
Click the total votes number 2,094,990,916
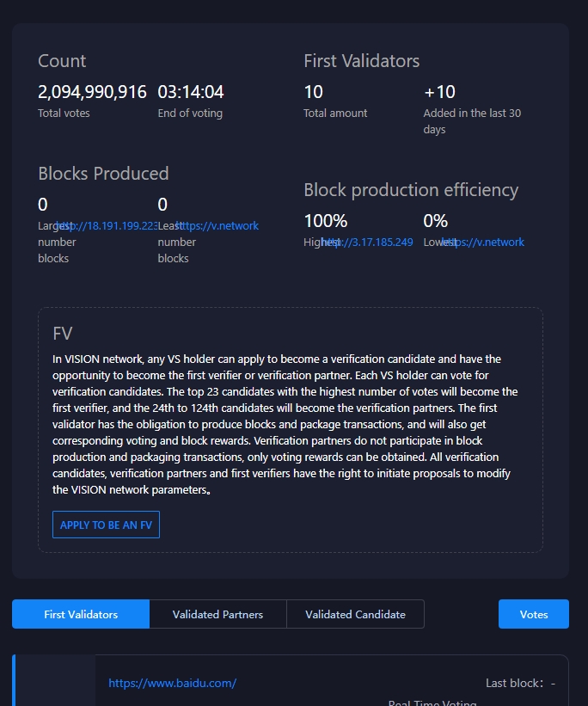pyautogui.click(x=92, y=92)
